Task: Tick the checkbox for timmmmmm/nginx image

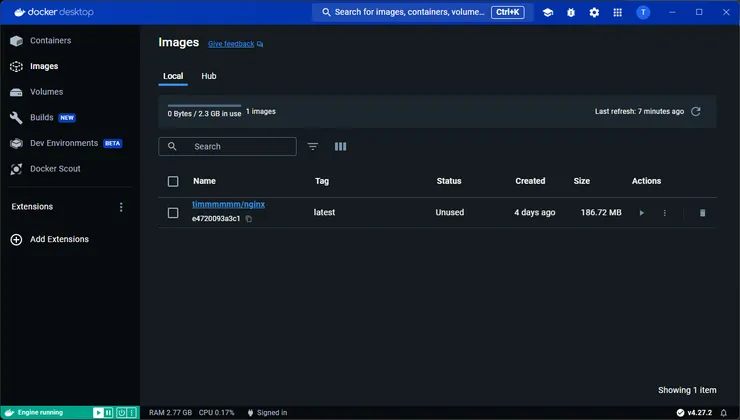Action: [x=173, y=213]
